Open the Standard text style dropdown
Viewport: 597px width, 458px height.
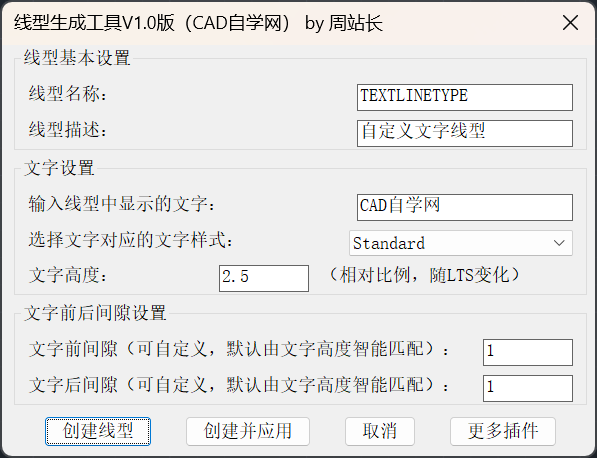pos(461,243)
